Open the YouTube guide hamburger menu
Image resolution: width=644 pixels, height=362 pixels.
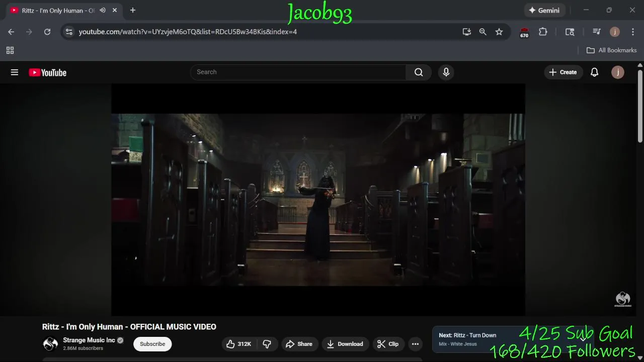tap(15, 72)
